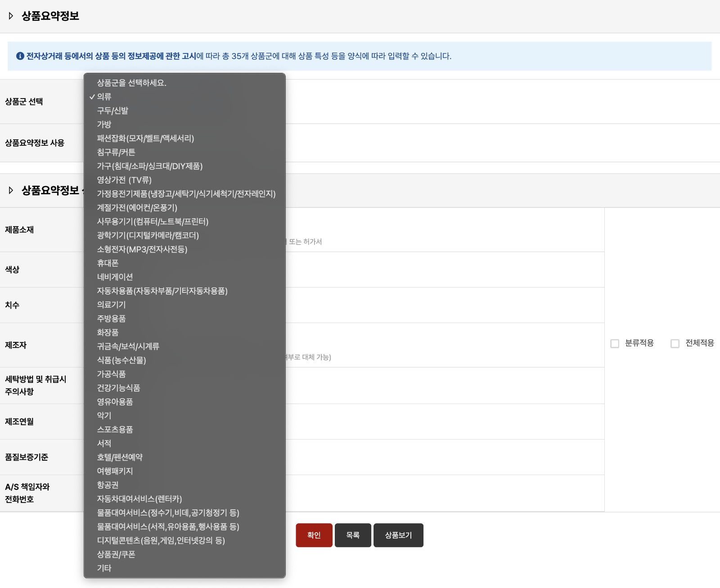Choose 여행패키지 option

(x=184, y=471)
